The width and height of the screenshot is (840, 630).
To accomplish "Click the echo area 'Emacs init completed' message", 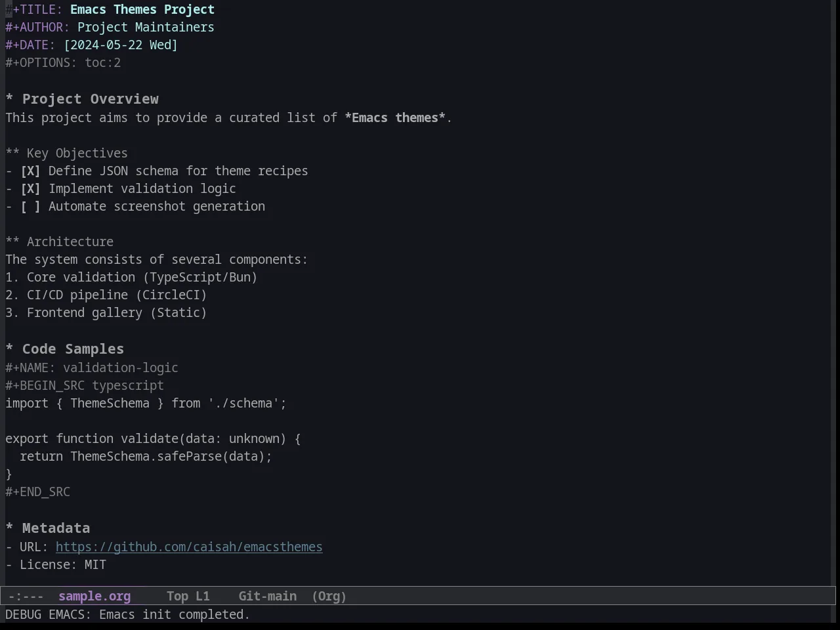I will tap(175, 615).
